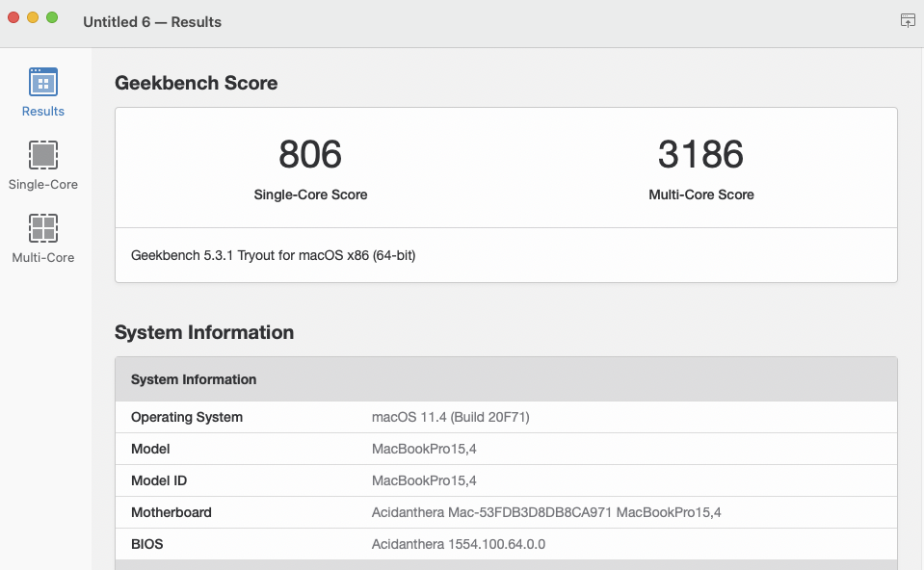
Task: Click the single-core score value 806
Action: (x=310, y=154)
